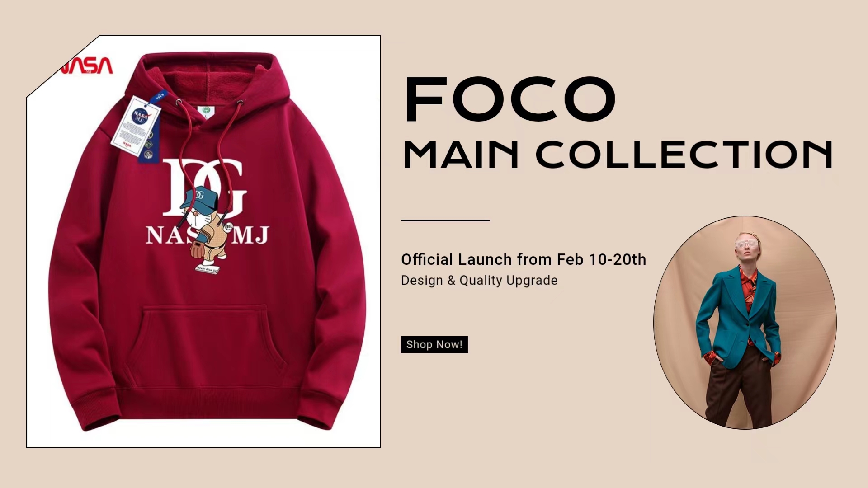
Task: Click the small badges on blue tag strip
Action: pos(150,145)
